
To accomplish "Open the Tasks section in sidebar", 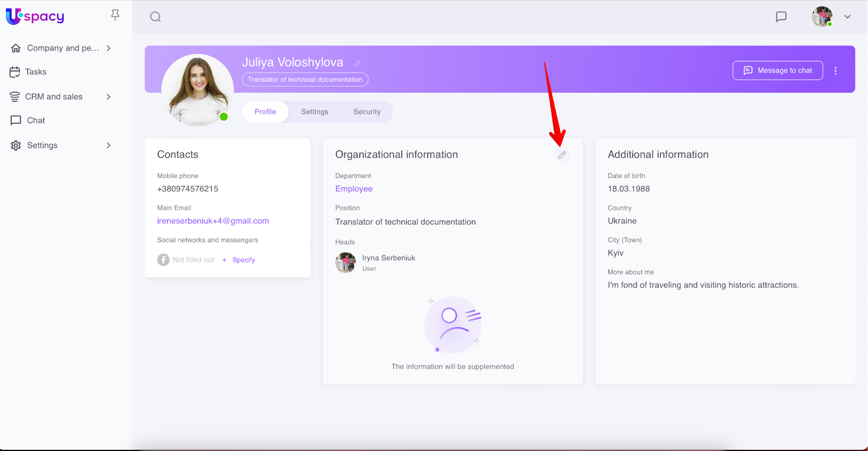I will 36,72.
